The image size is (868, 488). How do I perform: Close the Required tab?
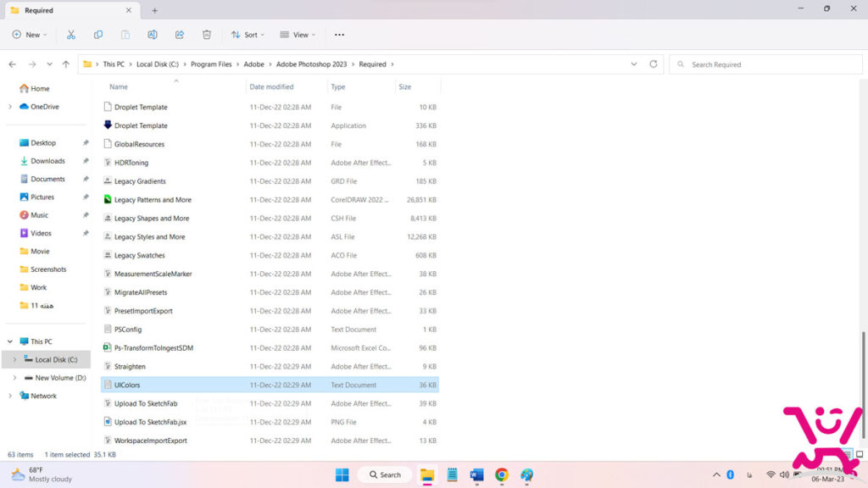(129, 10)
